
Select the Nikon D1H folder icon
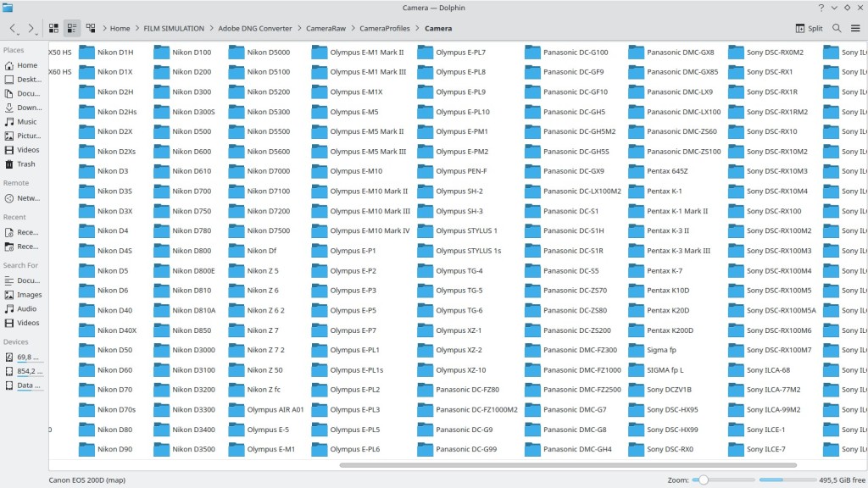pyautogui.click(x=86, y=53)
